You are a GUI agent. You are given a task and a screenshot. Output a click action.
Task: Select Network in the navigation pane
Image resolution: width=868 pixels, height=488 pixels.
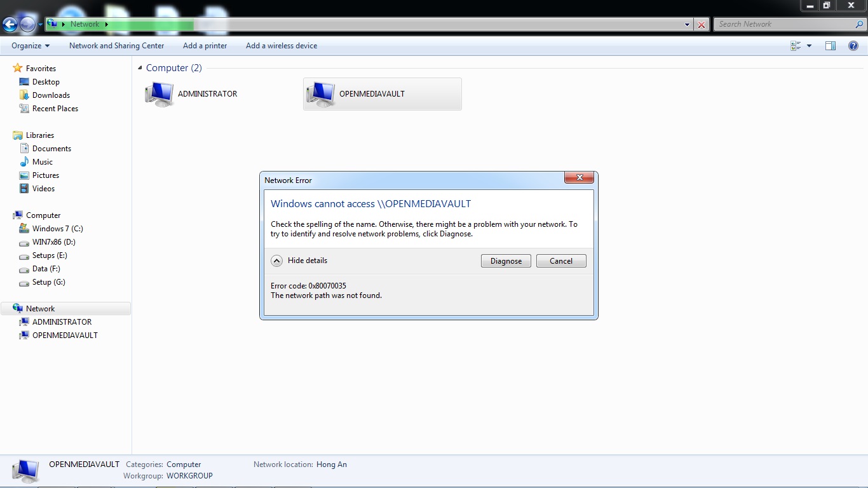coord(40,309)
